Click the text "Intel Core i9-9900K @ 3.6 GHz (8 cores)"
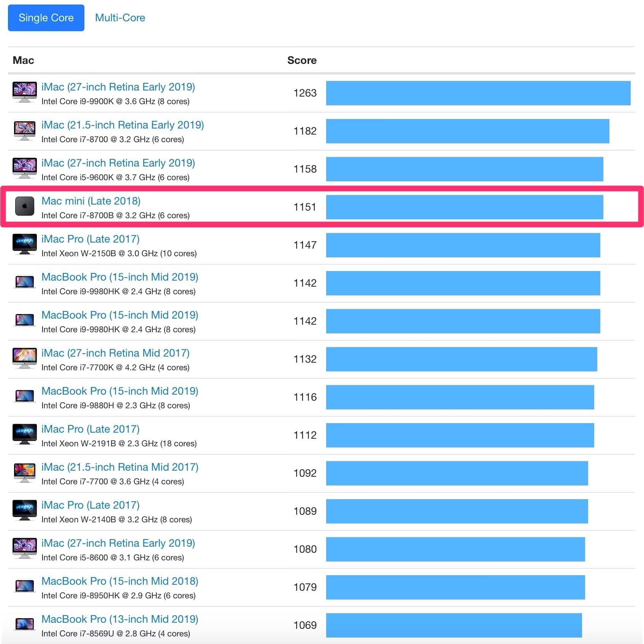The height and width of the screenshot is (644, 644). [x=116, y=102]
